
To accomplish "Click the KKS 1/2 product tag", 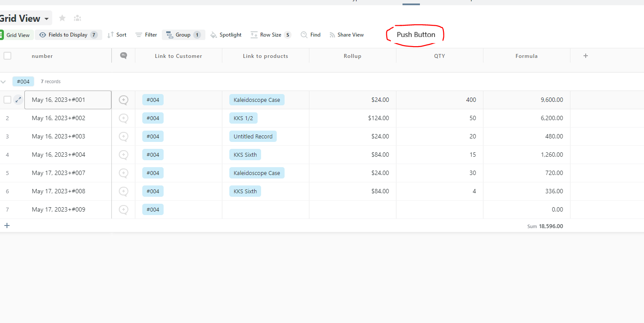I will click(x=243, y=118).
